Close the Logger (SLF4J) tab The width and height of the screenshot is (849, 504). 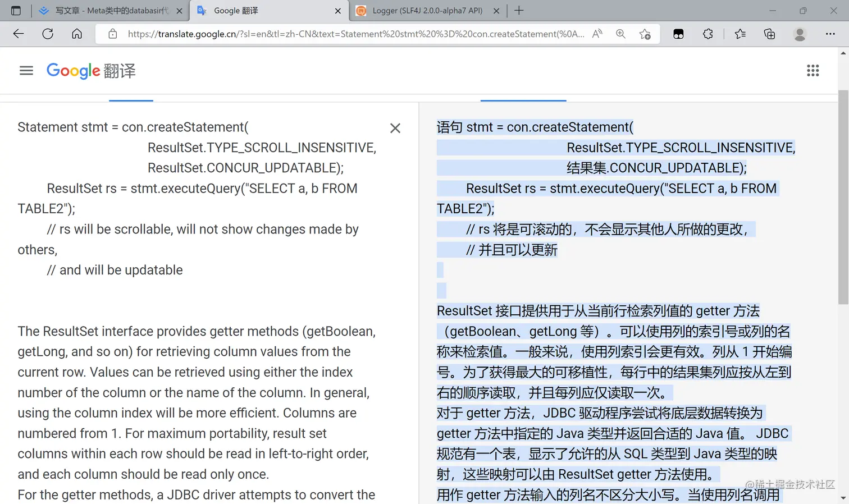click(x=496, y=11)
